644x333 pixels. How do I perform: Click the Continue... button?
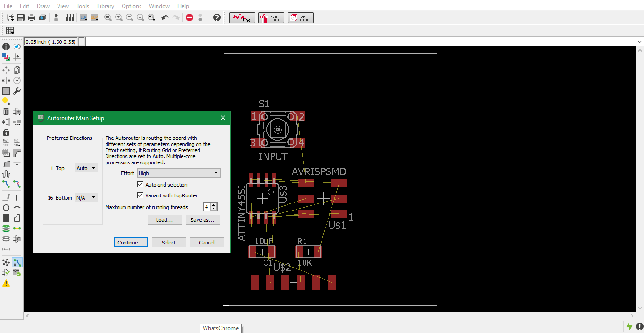coord(131,243)
